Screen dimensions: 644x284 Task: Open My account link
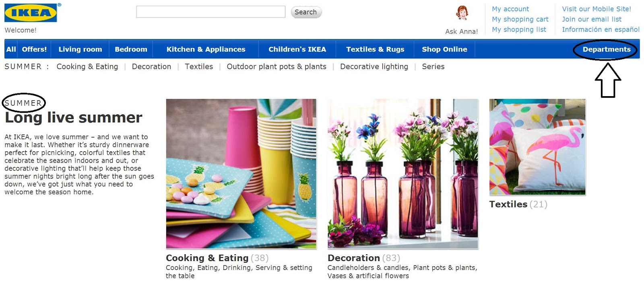click(x=510, y=9)
